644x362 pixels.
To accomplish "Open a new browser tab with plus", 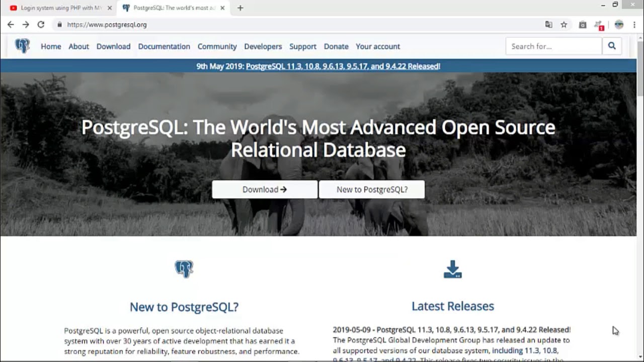I will [240, 8].
